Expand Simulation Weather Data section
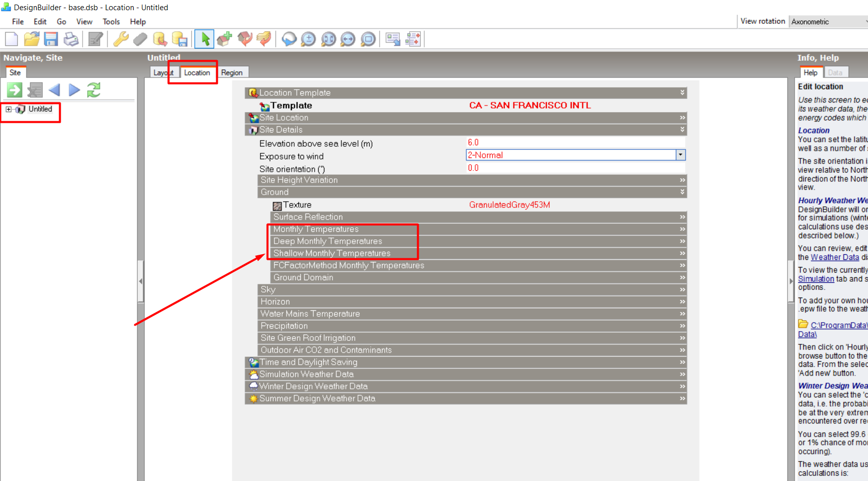The image size is (868, 481). 466,375
